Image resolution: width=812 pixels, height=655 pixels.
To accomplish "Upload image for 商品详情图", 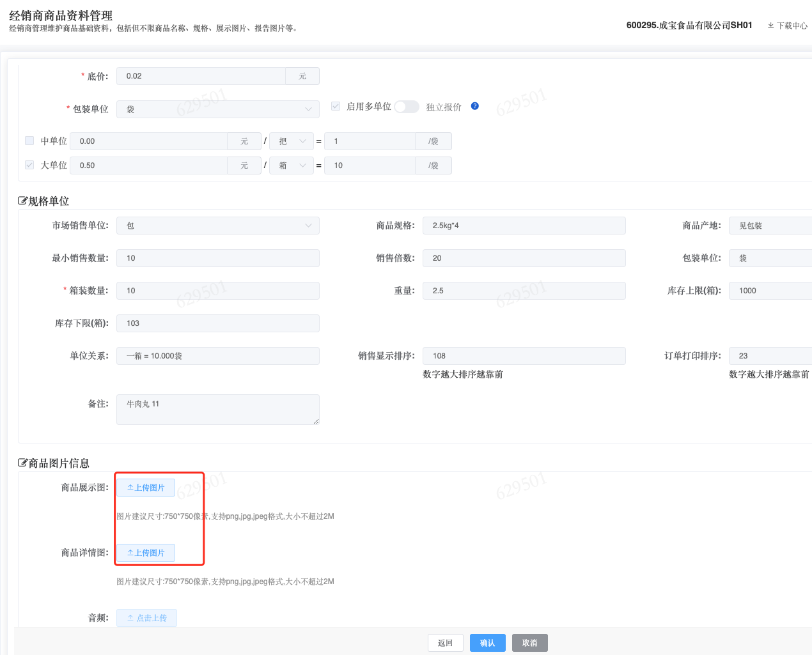I will click(x=146, y=553).
